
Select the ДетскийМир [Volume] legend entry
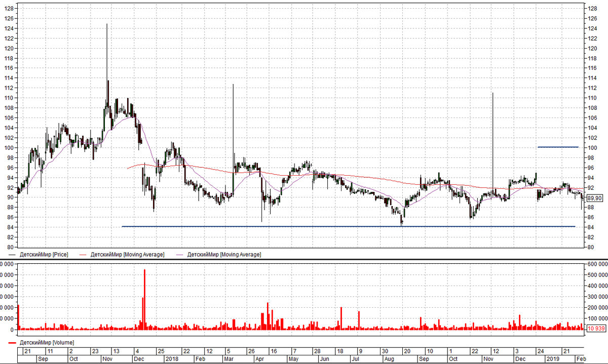coord(42,343)
